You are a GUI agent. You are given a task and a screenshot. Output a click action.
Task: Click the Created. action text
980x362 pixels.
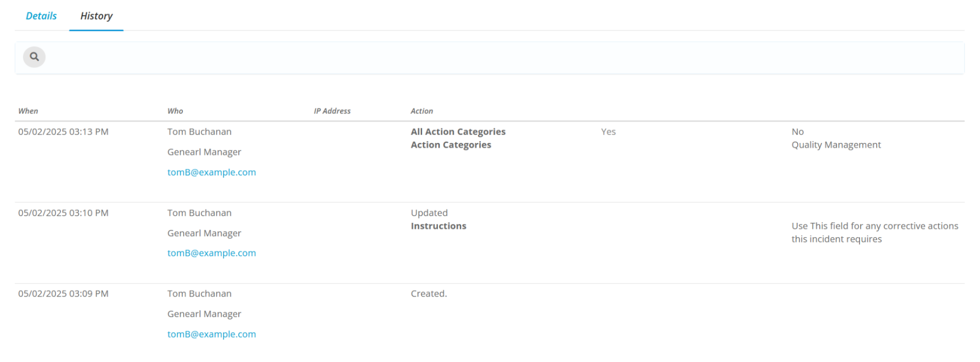[x=428, y=294]
